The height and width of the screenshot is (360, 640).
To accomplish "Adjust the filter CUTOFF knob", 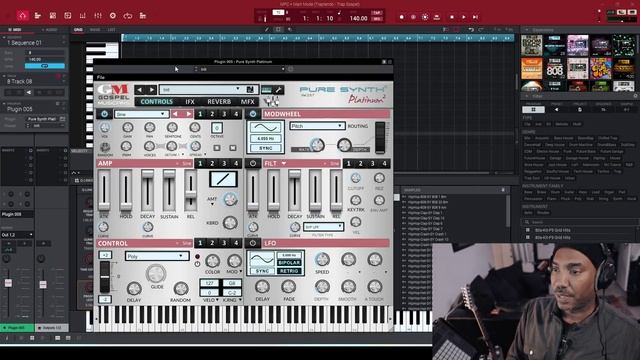I will click(356, 178).
